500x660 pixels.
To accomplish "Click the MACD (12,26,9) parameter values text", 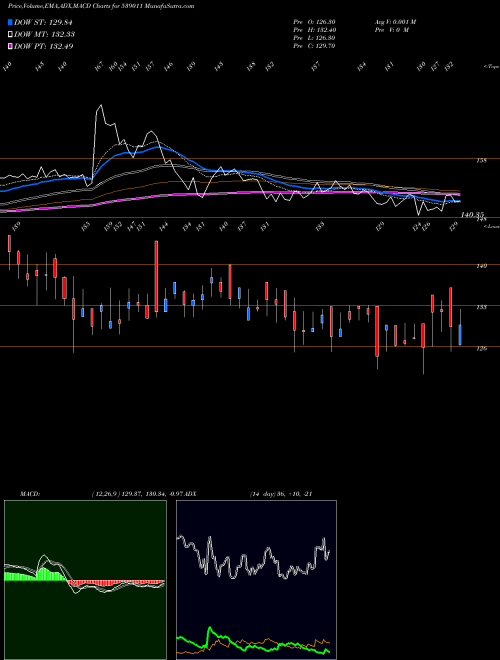I will [140, 494].
